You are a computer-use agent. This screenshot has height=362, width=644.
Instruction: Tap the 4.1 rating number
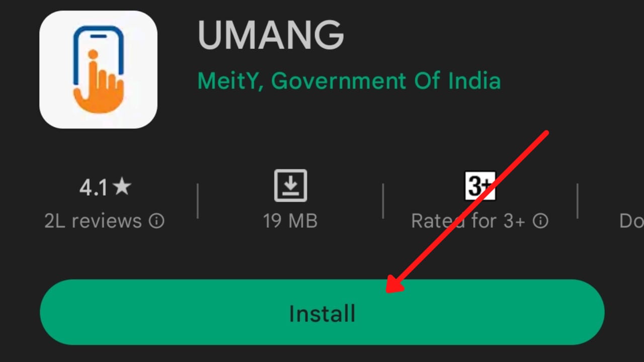(x=94, y=188)
